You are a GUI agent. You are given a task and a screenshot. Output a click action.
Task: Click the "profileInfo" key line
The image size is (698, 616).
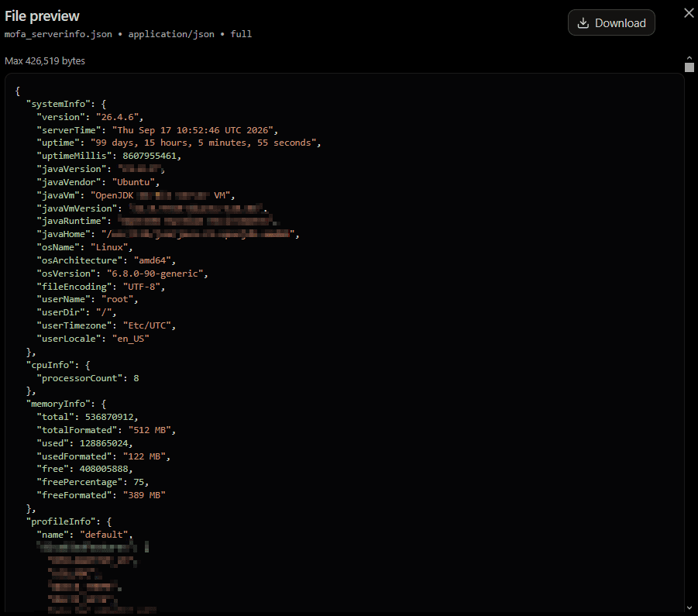[68, 521]
